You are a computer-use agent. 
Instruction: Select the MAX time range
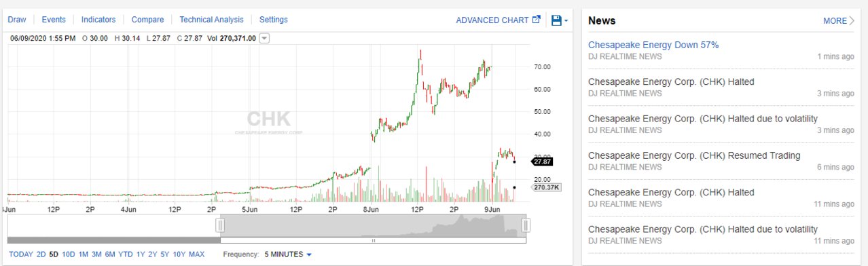point(196,254)
